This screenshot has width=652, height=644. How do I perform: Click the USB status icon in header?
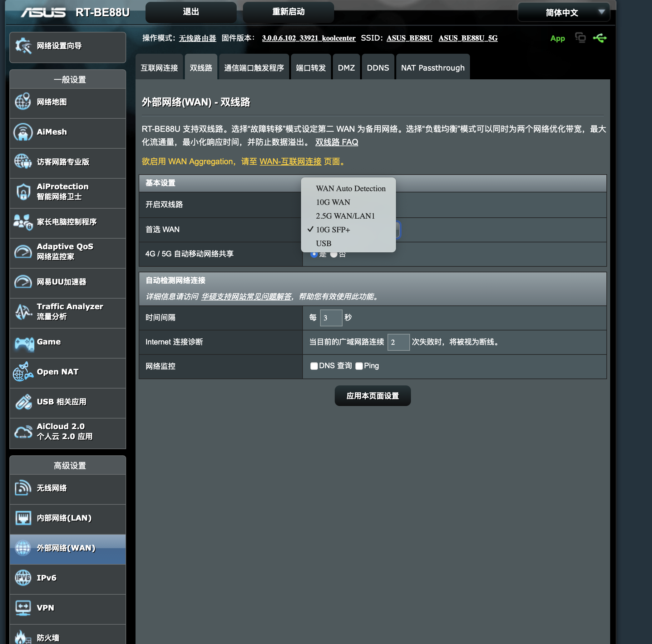click(600, 38)
